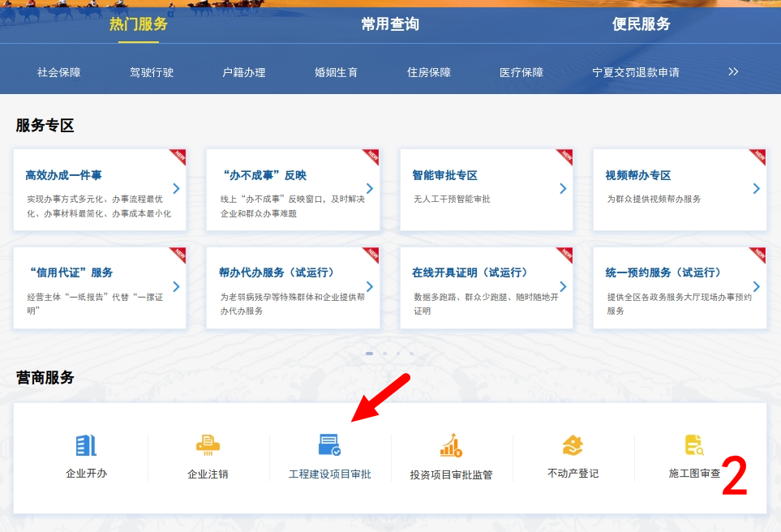Switch to the 便民服务 tab
Viewport: 781px width, 532px height.
pos(641,24)
